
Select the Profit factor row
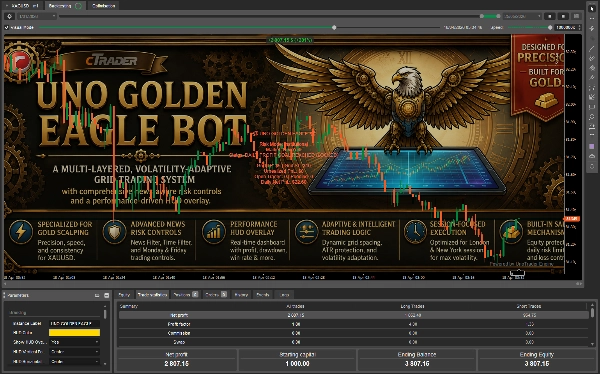[354, 324]
